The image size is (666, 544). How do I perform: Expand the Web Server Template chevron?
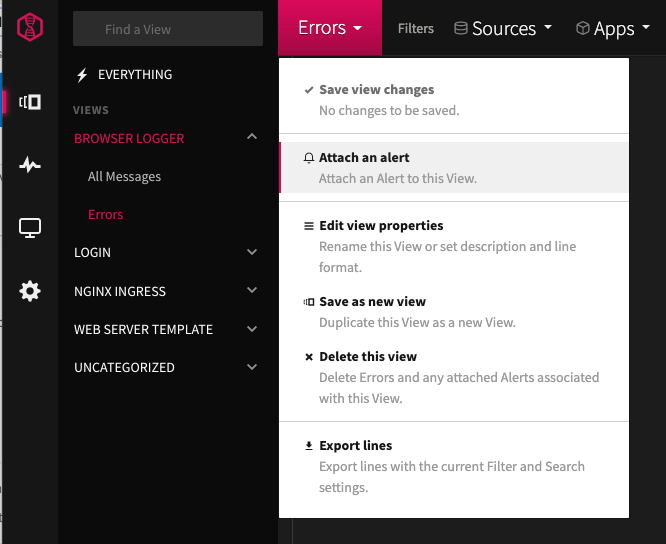pyautogui.click(x=252, y=329)
